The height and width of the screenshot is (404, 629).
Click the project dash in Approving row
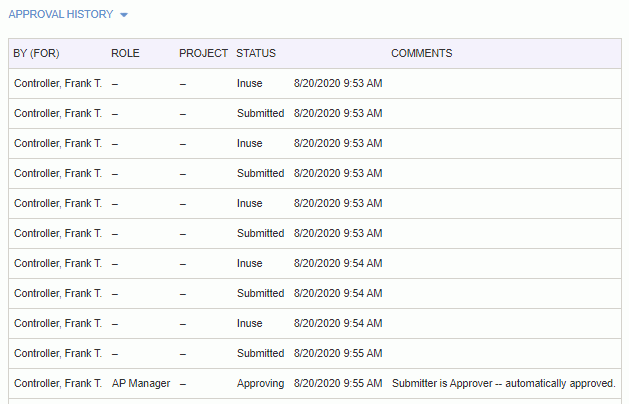pos(183,384)
